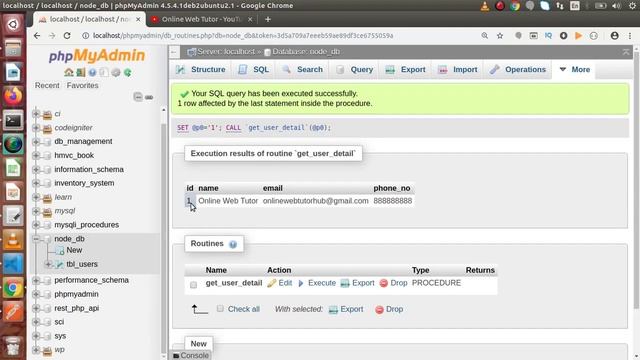Screen dimensions: 640x360
Task: Expand the ci database tree node
Action: coord(36,114)
